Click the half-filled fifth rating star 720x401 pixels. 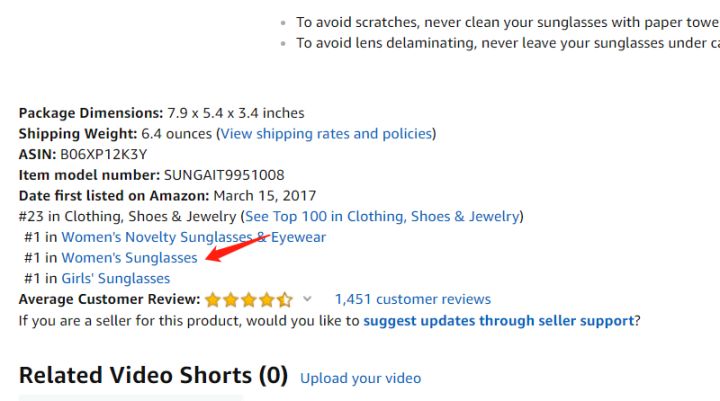click(x=286, y=299)
